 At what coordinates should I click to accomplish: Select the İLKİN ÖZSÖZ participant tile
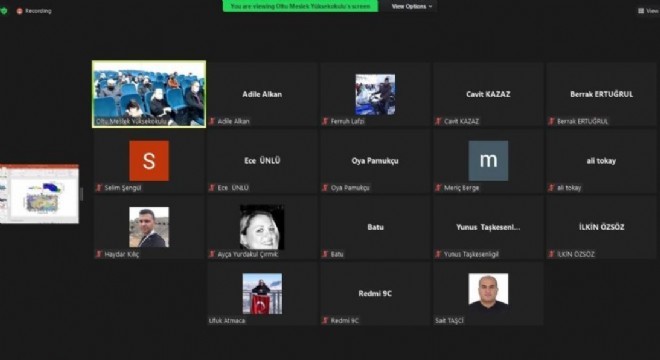tap(601, 227)
